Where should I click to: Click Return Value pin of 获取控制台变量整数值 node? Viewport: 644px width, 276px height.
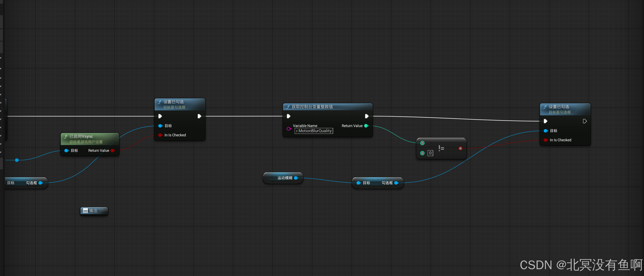coord(366,126)
